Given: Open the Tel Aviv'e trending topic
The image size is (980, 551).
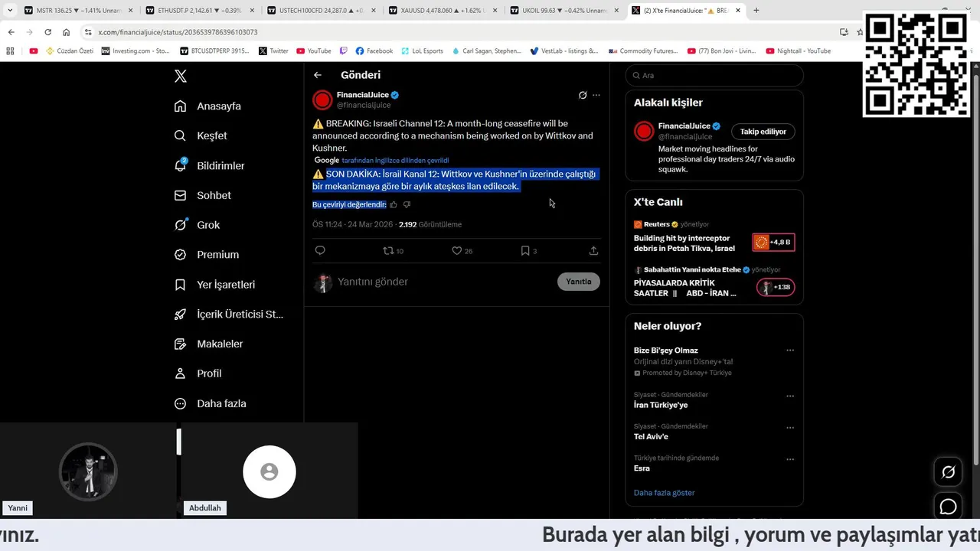Looking at the screenshot, I should coord(651,436).
